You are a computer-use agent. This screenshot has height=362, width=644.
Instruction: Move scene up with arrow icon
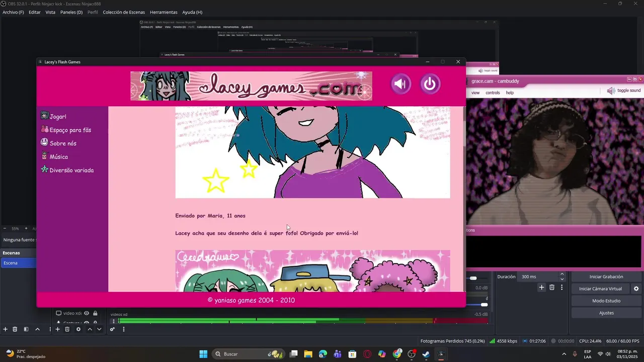pos(37,329)
